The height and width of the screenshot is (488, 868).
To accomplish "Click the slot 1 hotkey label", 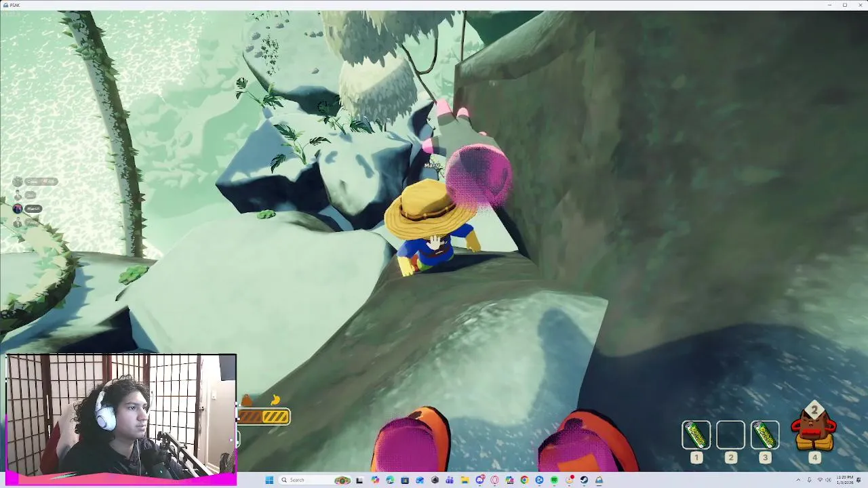I will [696, 458].
